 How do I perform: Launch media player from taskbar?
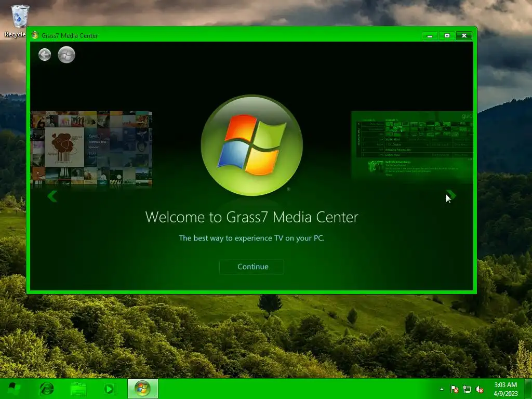109,389
